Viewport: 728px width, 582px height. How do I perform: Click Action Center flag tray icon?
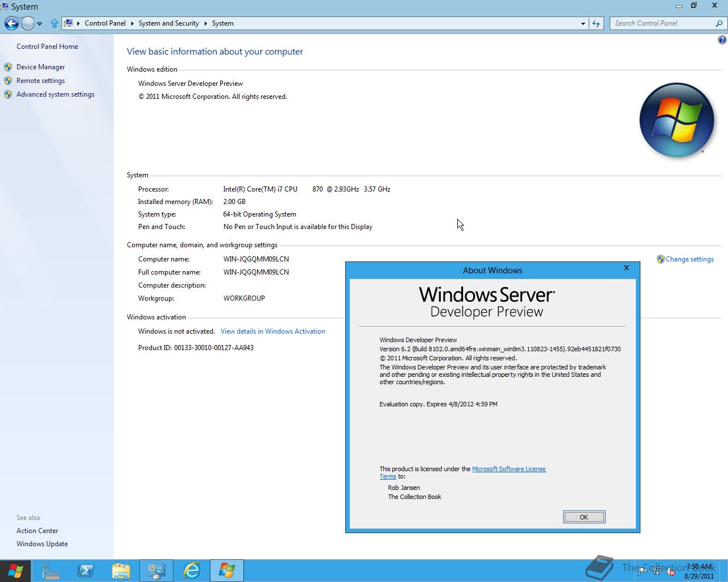pyautogui.click(x=643, y=572)
